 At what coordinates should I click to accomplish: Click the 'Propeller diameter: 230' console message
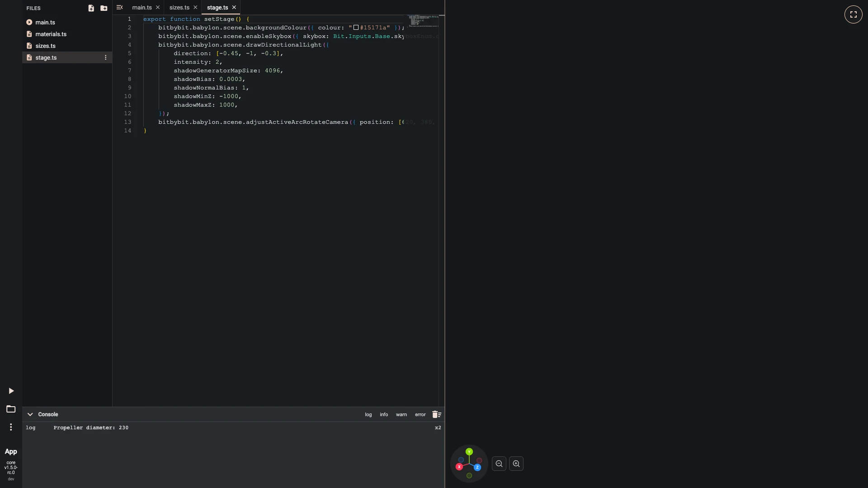91,427
